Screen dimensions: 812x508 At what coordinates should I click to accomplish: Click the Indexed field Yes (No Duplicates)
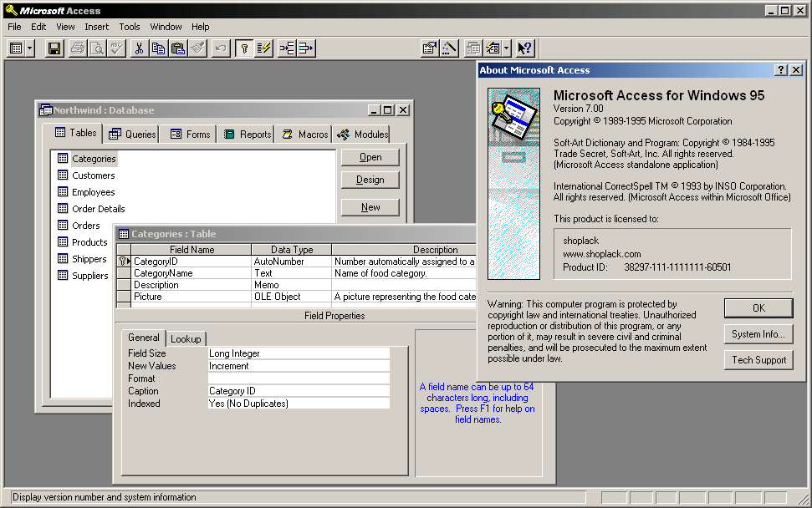(299, 404)
